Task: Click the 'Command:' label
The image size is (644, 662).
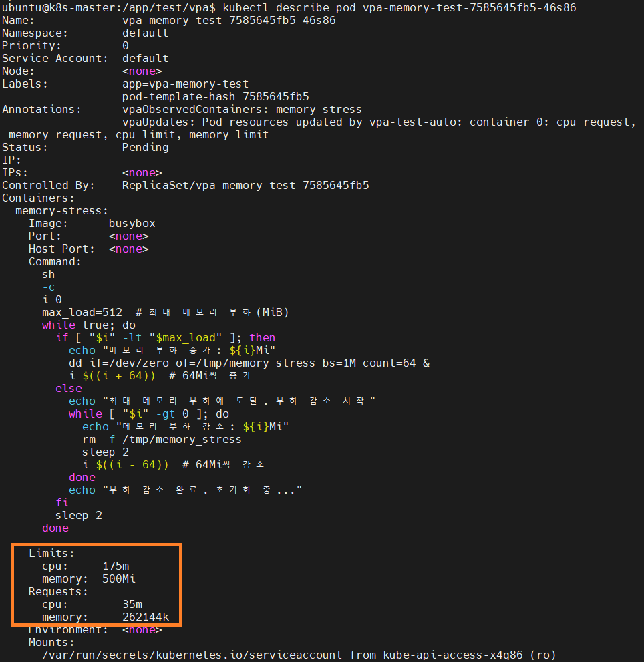Action: click(x=55, y=261)
